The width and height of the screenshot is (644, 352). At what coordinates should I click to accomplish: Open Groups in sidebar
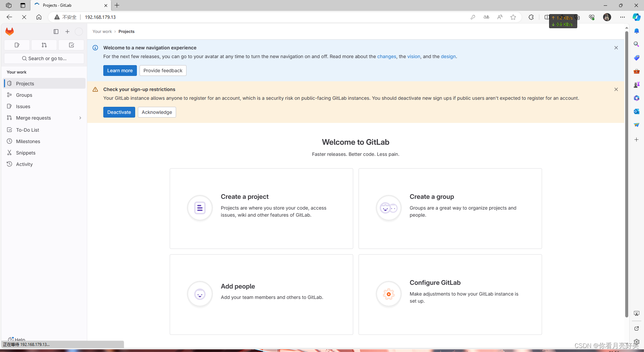(44, 95)
